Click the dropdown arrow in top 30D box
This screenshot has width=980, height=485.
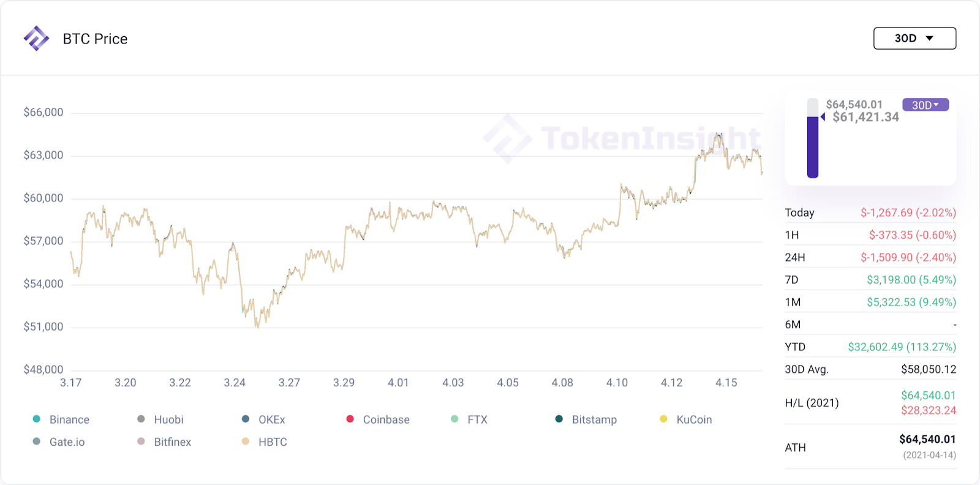point(930,39)
